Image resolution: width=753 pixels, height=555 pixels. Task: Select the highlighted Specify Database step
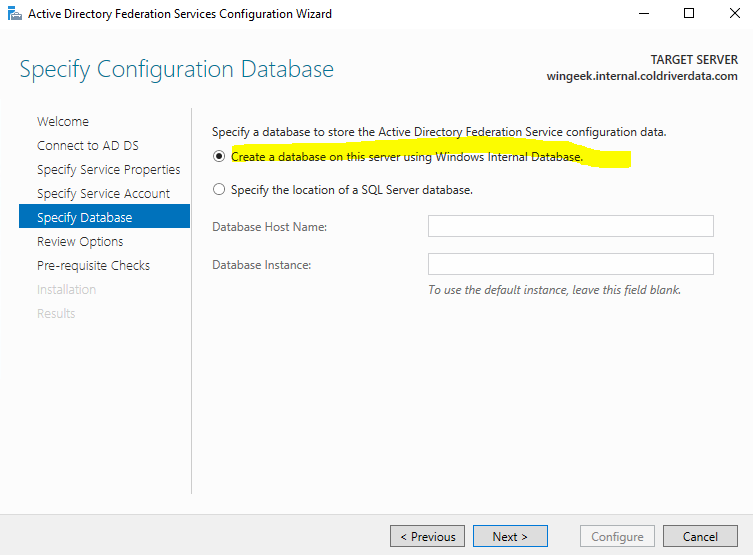tap(84, 217)
